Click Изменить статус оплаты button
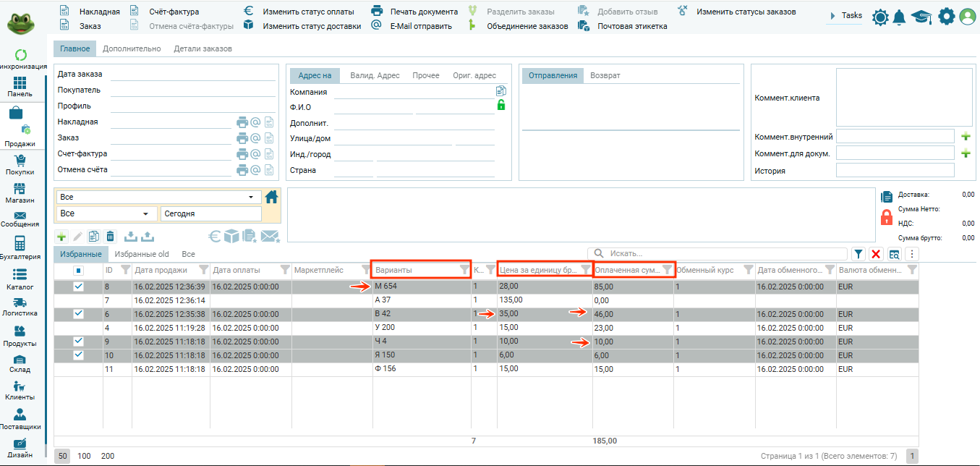 point(308,12)
